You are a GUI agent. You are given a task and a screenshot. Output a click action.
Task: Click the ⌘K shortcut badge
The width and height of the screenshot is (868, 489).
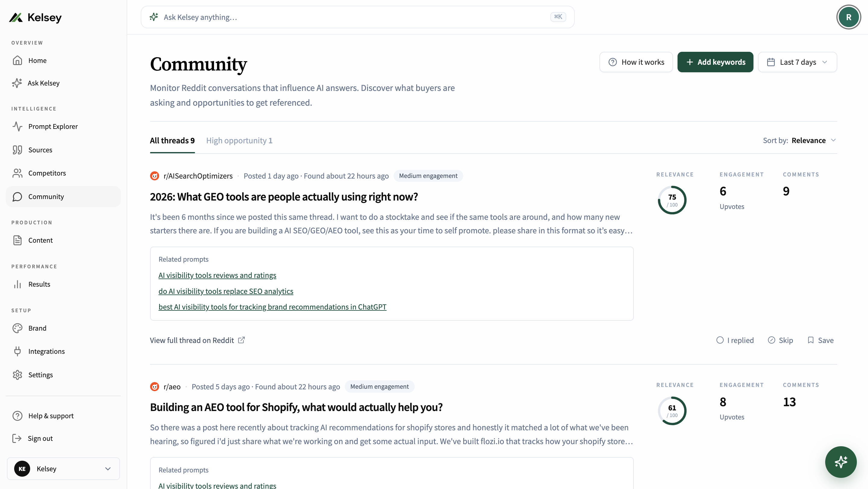[558, 17]
